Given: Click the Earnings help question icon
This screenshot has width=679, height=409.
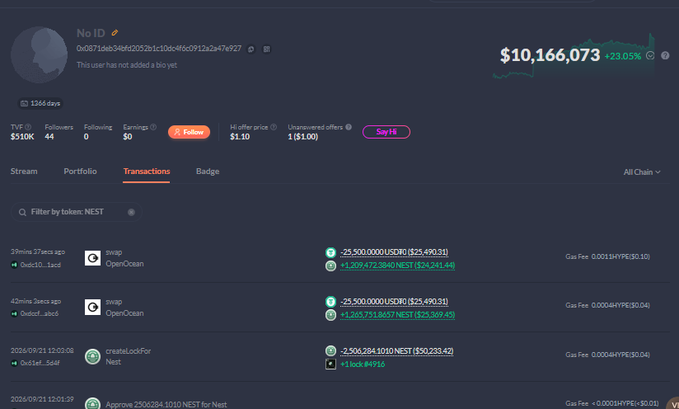Looking at the screenshot, I should pos(153,127).
